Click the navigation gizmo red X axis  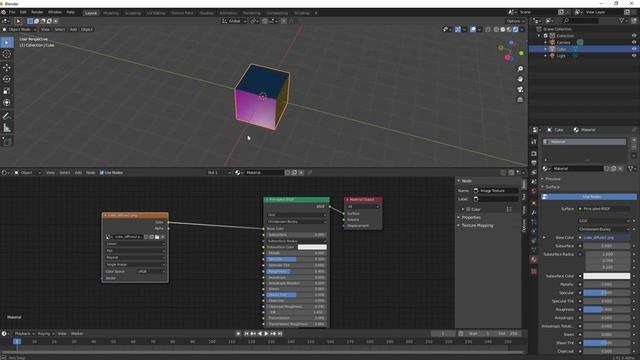tap(507, 58)
